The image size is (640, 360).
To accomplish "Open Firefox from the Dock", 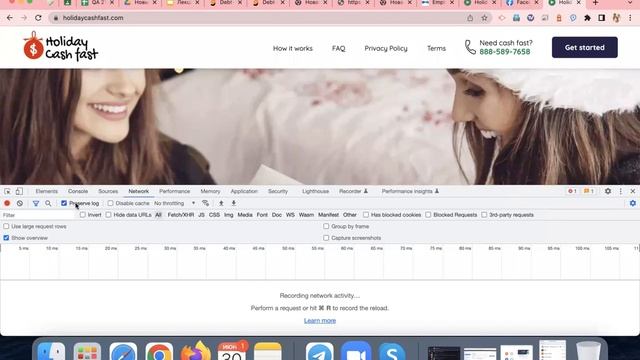I will (x=195, y=352).
